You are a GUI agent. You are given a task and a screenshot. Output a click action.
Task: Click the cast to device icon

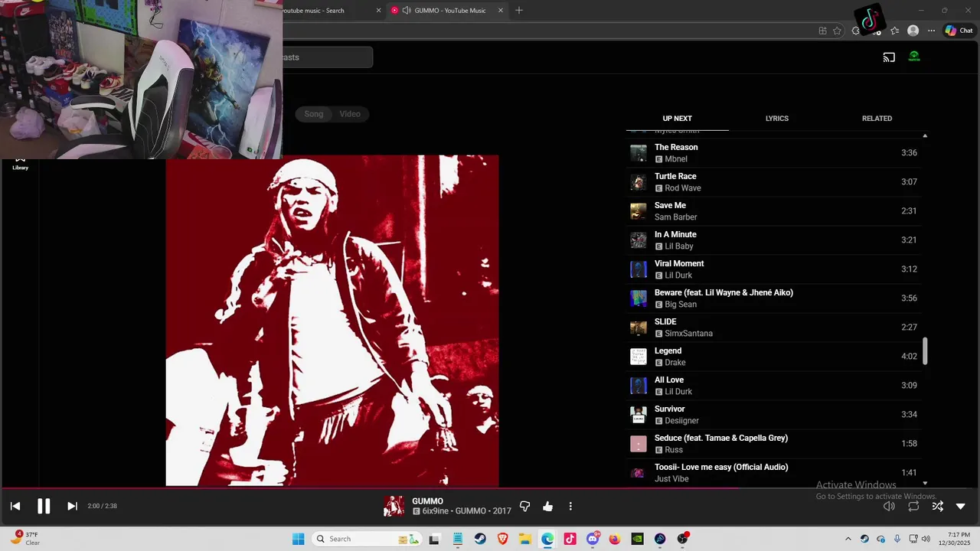(x=889, y=57)
